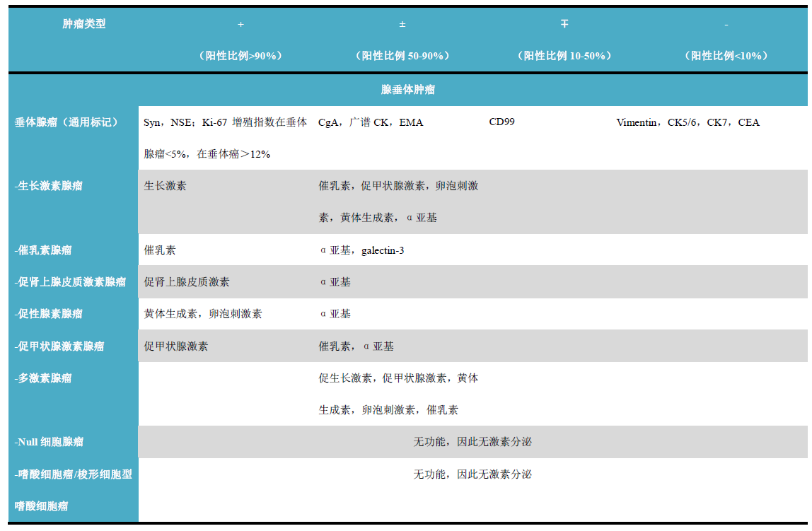The width and height of the screenshot is (812, 531).
Task: Click the -促肾上腺皮质激素腺瘤 row label
Action: [70, 282]
